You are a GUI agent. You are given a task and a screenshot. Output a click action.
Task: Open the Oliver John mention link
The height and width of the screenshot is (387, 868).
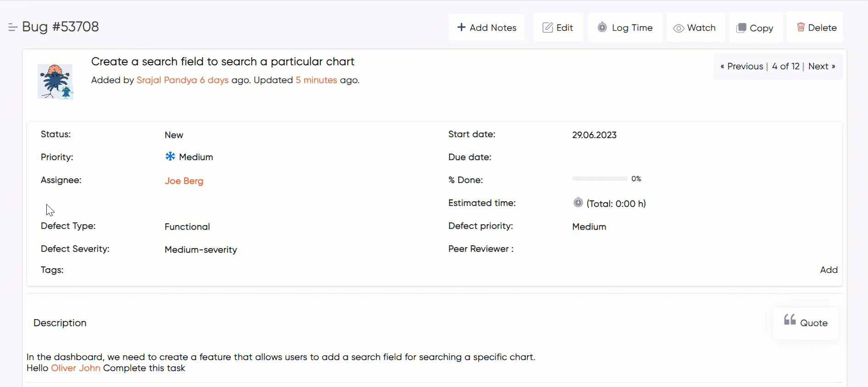coord(76,368)
